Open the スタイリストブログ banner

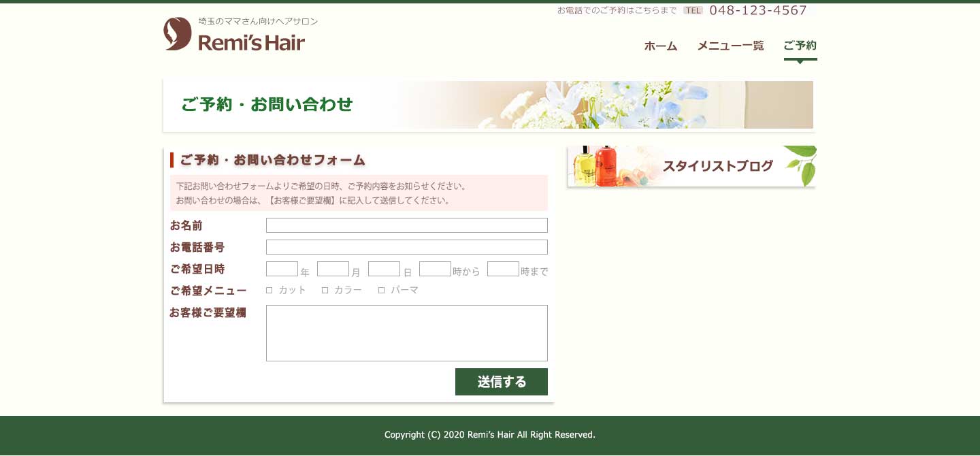pos(691,166)
